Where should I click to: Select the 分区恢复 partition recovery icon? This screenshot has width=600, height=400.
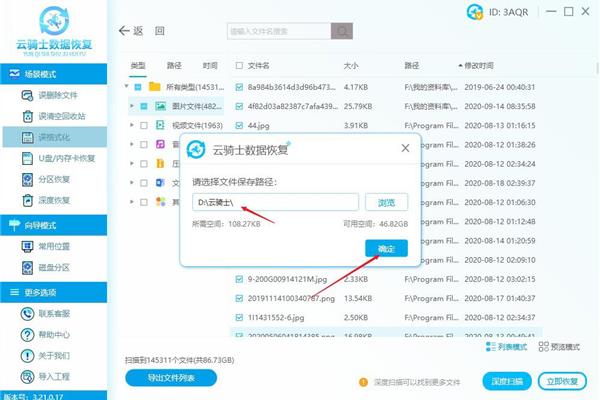coord(28,179)
